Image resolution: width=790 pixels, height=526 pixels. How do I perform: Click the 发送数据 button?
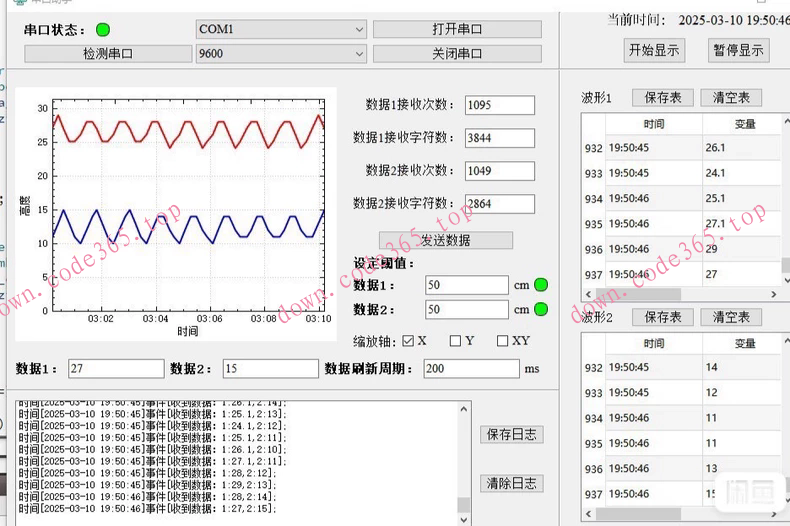point(445,240)
